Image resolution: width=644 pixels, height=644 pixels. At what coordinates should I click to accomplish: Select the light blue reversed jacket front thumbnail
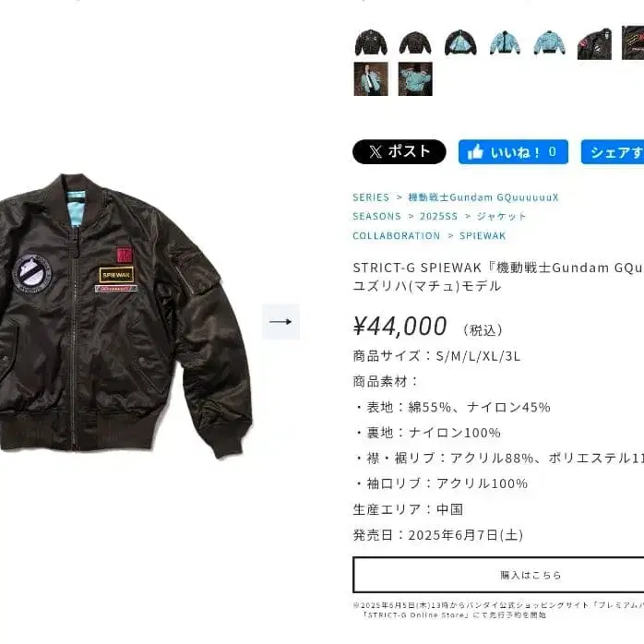(x=505, y=42)
